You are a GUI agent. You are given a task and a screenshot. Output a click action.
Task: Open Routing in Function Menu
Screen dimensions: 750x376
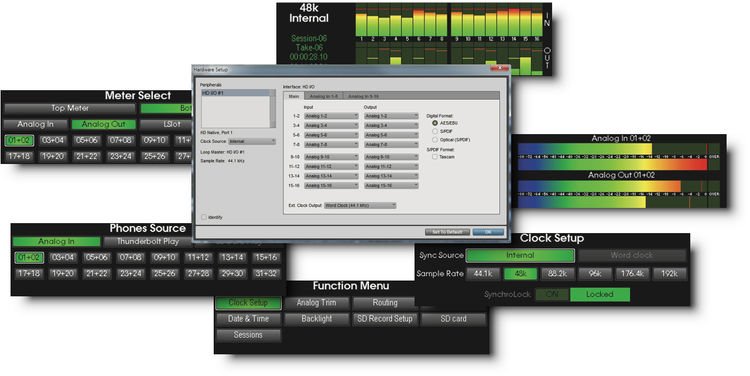pyautogui.click(x=385, y=303)
